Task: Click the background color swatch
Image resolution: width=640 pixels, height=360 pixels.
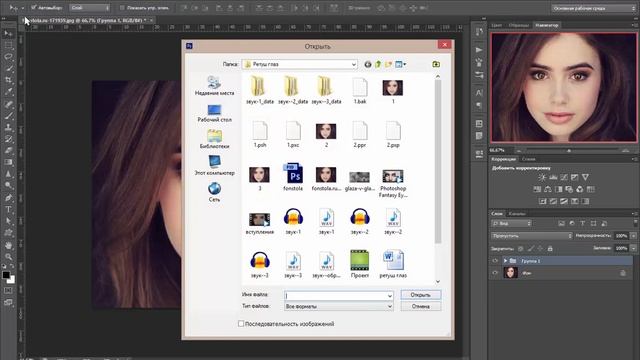Action: click(x=11, y=280)
